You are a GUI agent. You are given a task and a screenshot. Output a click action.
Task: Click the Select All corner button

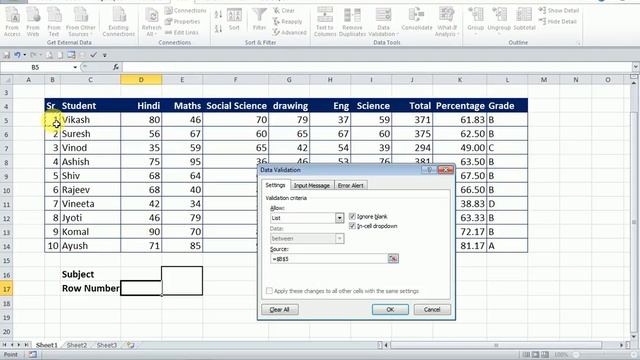7,80
